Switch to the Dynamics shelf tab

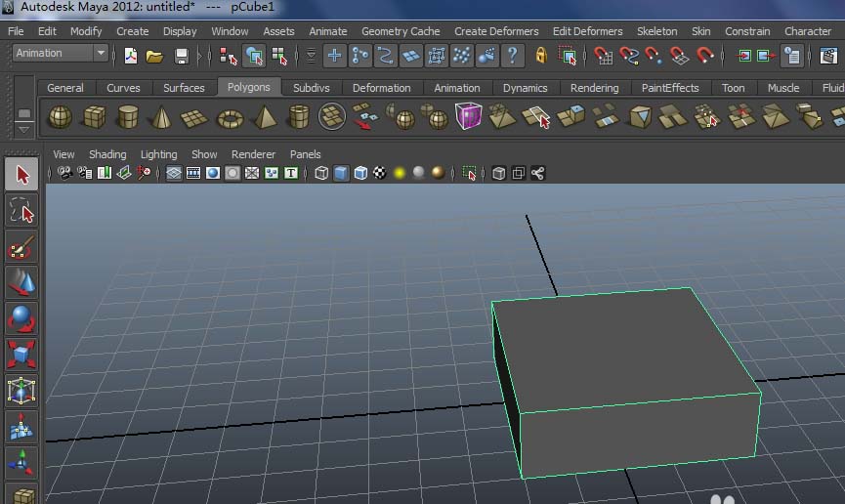click(x=525, y=88)
